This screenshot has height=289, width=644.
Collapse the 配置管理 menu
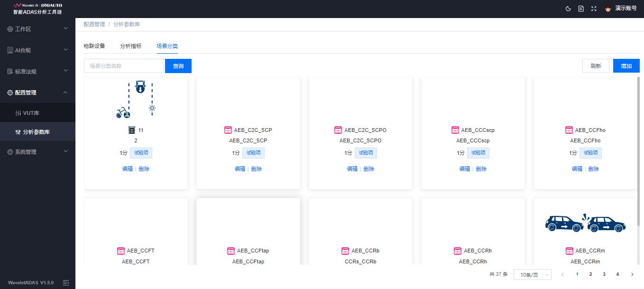(37, 93)
